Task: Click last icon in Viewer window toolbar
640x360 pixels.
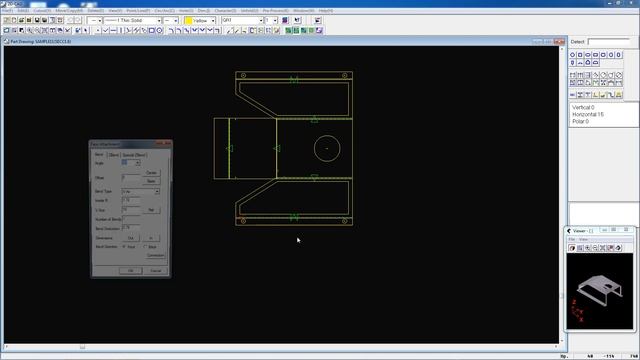Action: (619, 248)
